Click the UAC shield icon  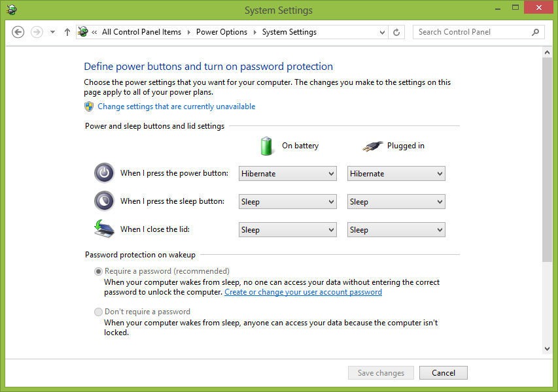pyautogui.click(x=88, y=106)
